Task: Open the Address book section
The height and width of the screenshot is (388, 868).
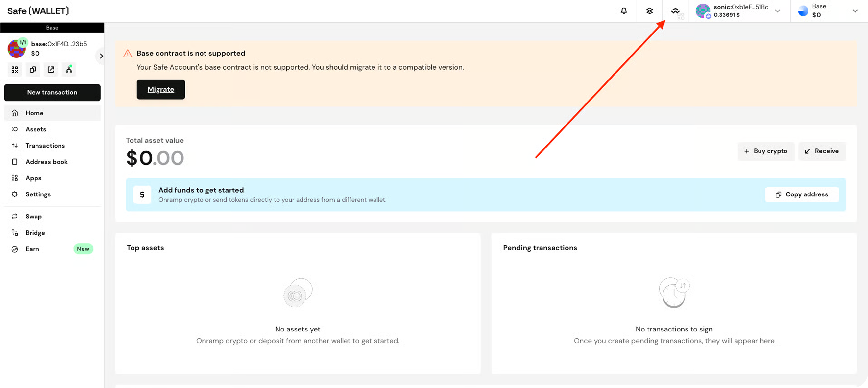Action: pos(46,162)
